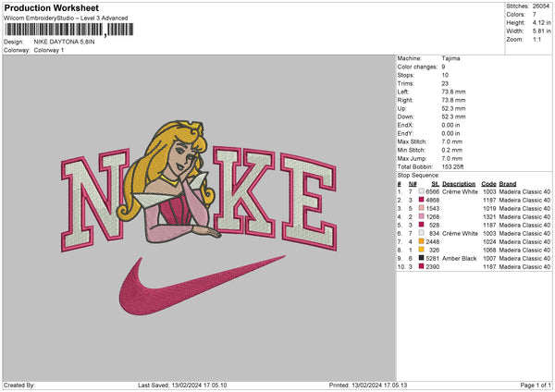Select stitch count 2390 in stop 10

click(433, 267)
